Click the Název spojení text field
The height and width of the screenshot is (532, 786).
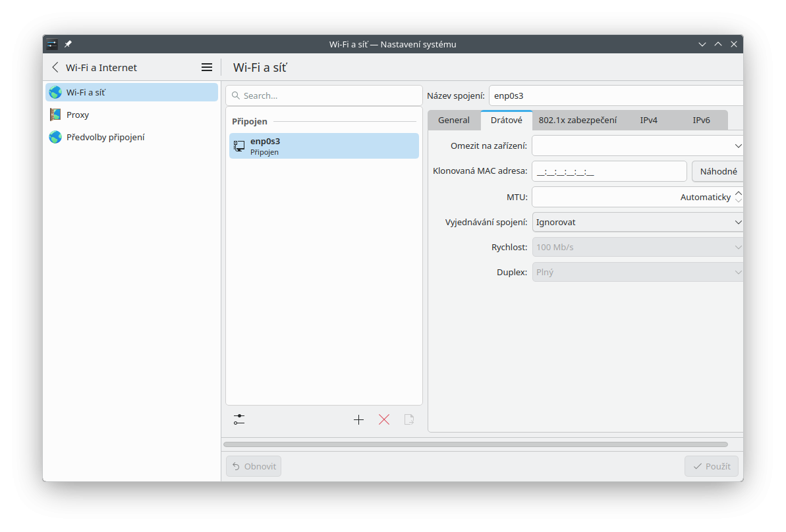616,95
